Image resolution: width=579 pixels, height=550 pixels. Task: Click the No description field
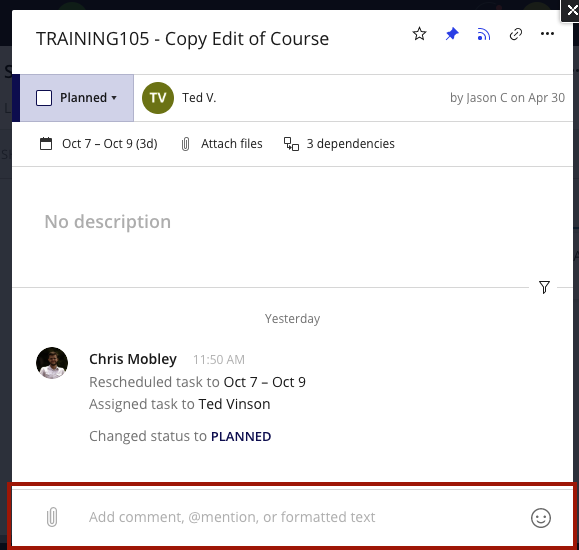click(107, 222)
